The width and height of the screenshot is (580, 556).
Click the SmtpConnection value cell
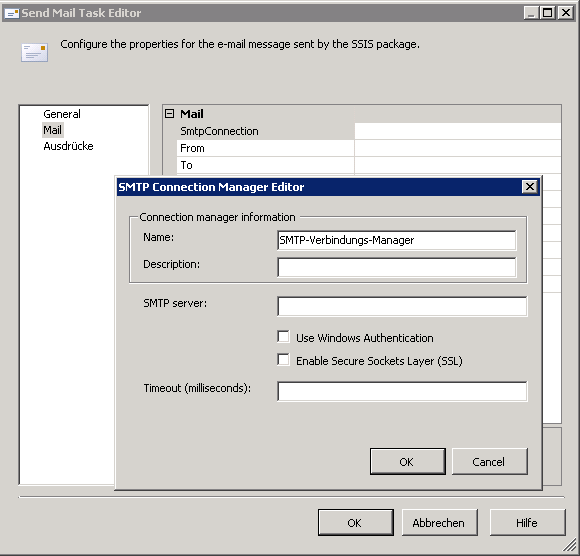pyautogui.click(x=458, y=131)
